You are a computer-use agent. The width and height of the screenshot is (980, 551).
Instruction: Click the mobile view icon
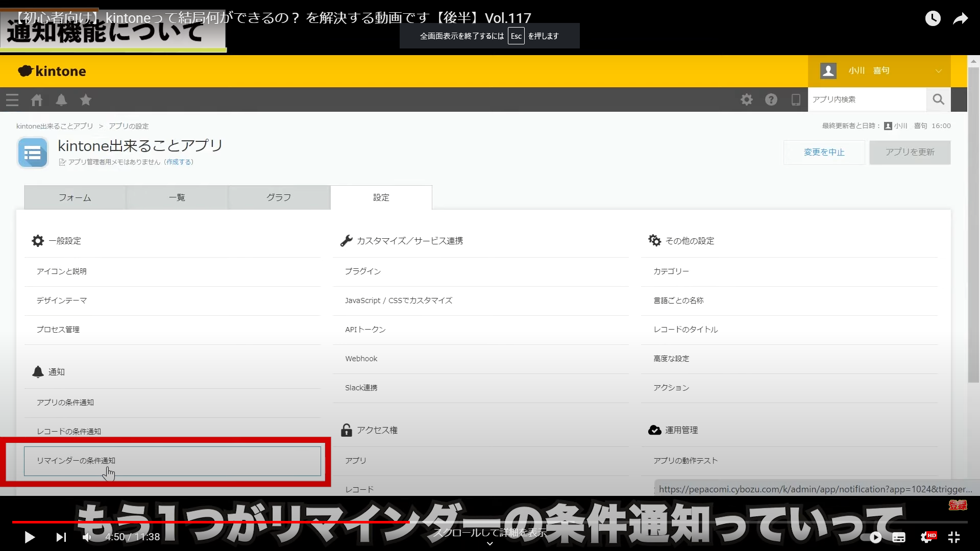coord(796,99)
